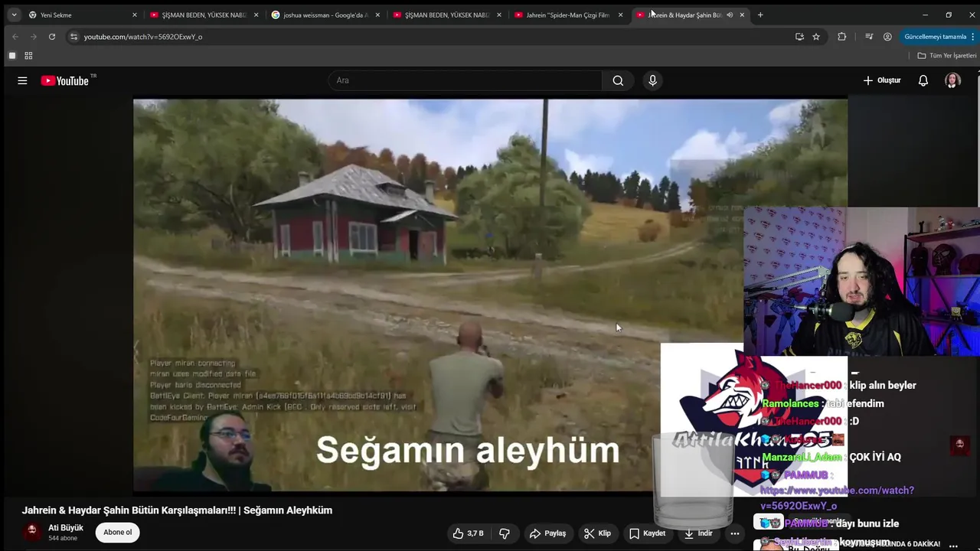Image resolution: width=980 pixels, height=551 pixels.
Task: Open the Chrome profile icon
Action: 887,37
